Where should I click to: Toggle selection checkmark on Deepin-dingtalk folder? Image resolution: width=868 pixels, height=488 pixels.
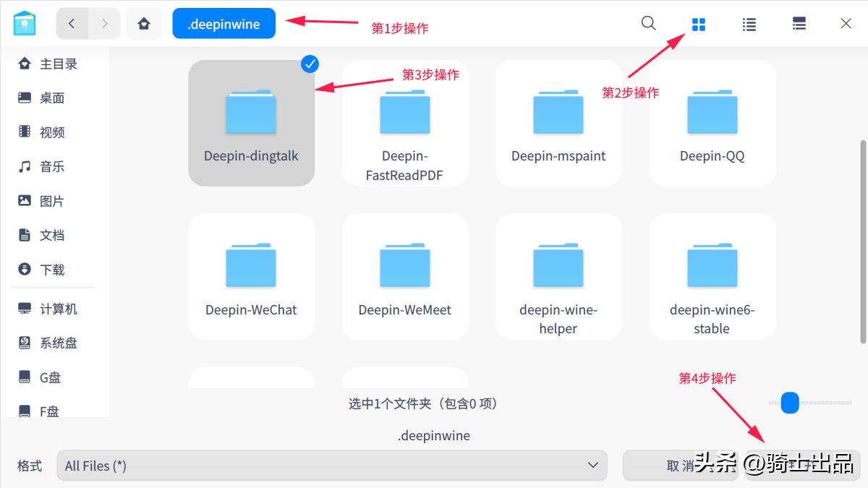(309, 64)
